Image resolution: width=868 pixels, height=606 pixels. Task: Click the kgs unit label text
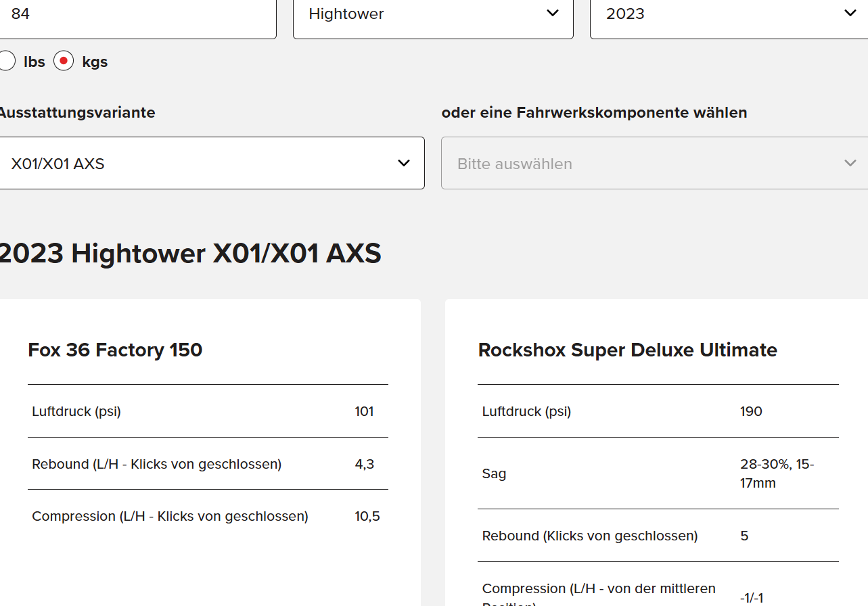[95, 62]
